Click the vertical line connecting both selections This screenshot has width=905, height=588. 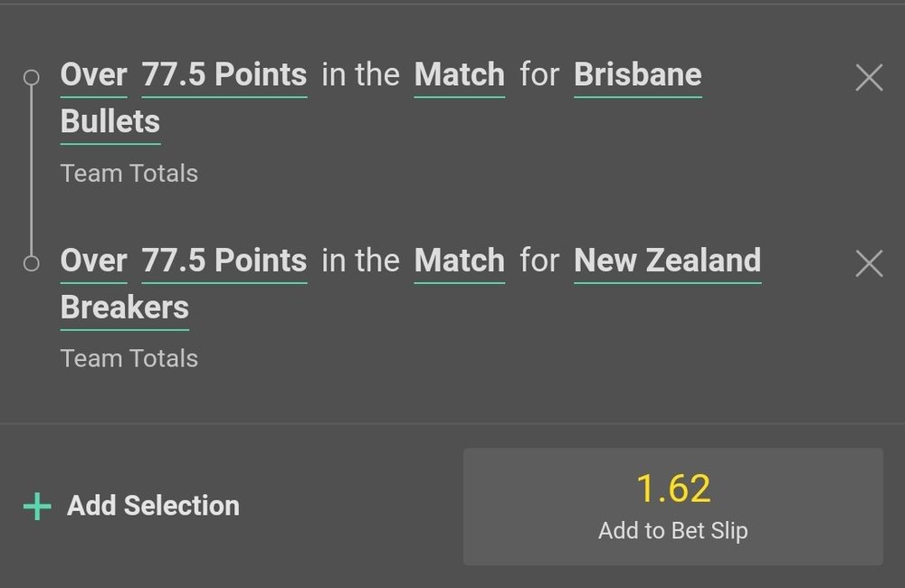31,170
